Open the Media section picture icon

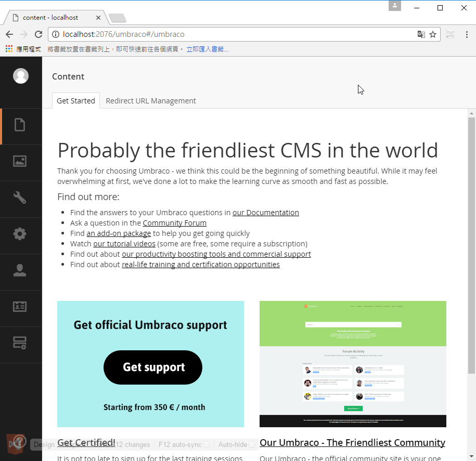20,161
